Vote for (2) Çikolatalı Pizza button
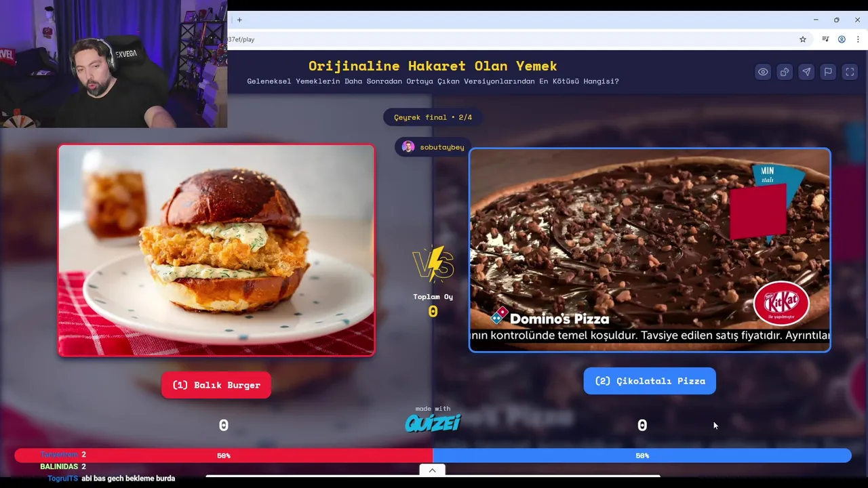 [x=650, y=381]
